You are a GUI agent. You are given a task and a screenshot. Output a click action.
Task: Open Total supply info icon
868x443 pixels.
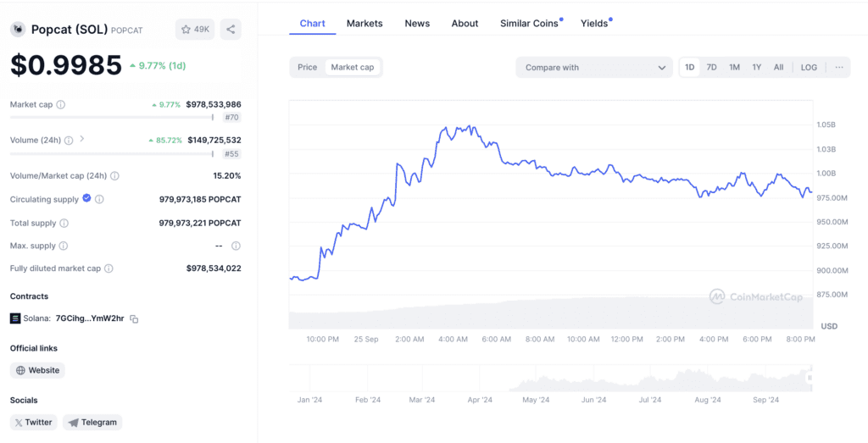[64, 224]
